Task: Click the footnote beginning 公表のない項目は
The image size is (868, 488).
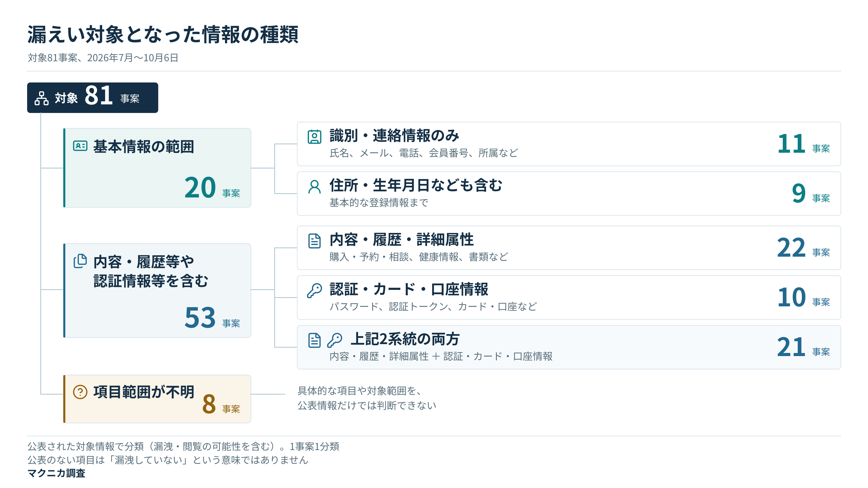Action: (x=168, y=460)
